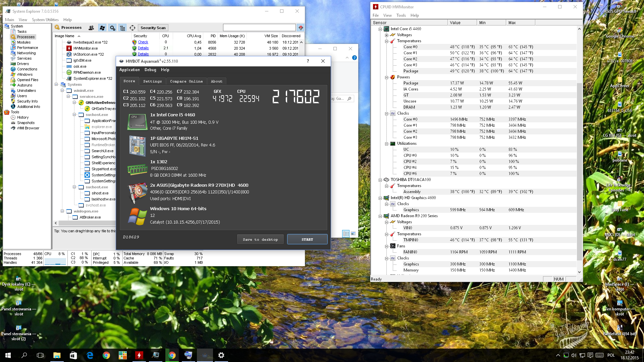
Task: Switch to the About tab in Aquamark
Action: pyautogui.click(x=216, y=81)
